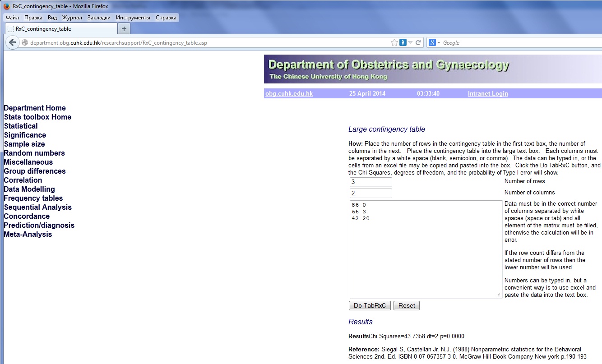602x364 pixels.
Task: Click the Number of columns input field
Action: (370, 194)
